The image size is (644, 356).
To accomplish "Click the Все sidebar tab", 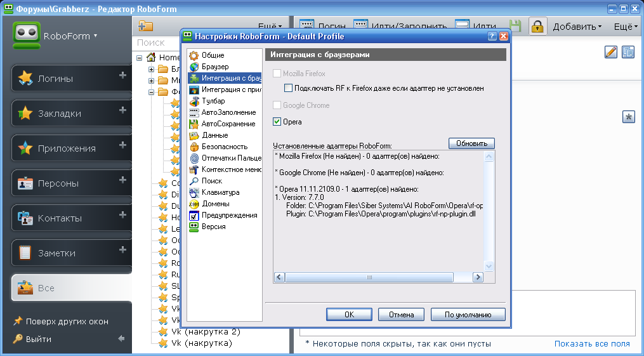I will pyautogui.click(x=72, y=288).
